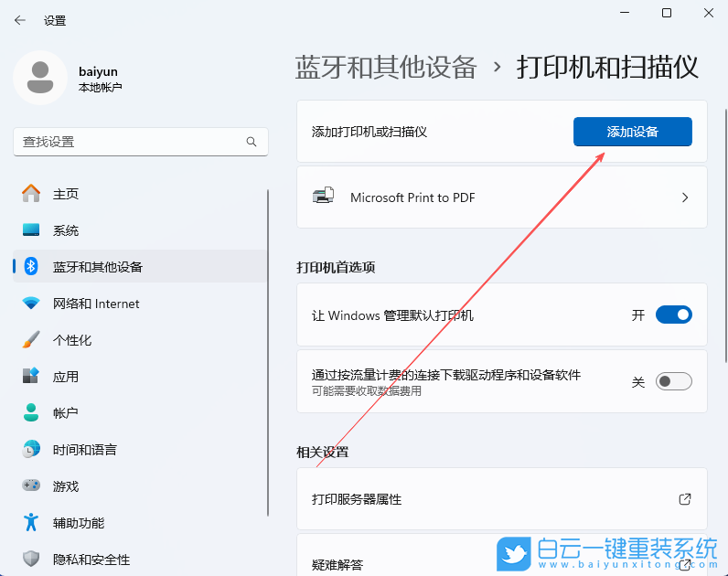
Task: Minimize the Settings window
Action: pos(625,13)
